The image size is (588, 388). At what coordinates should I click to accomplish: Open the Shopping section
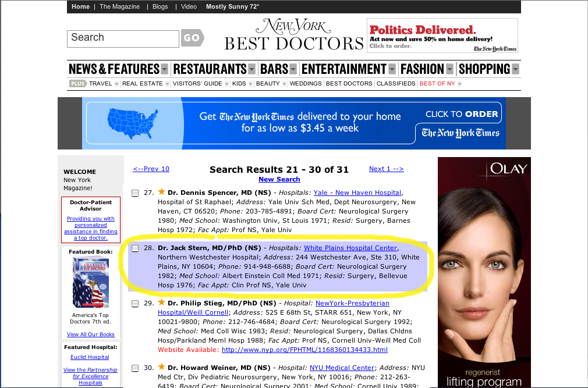coord(484,69)
